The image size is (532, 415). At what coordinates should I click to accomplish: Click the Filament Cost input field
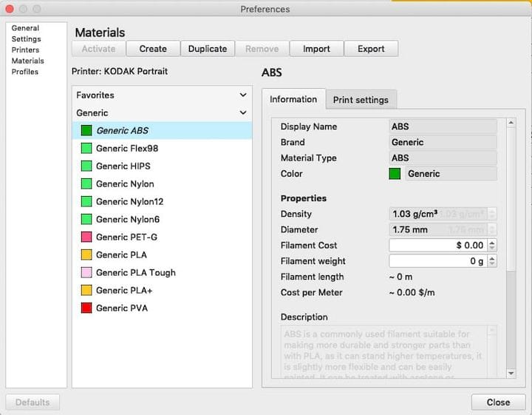pyautogui.click(x=437, y=246)
